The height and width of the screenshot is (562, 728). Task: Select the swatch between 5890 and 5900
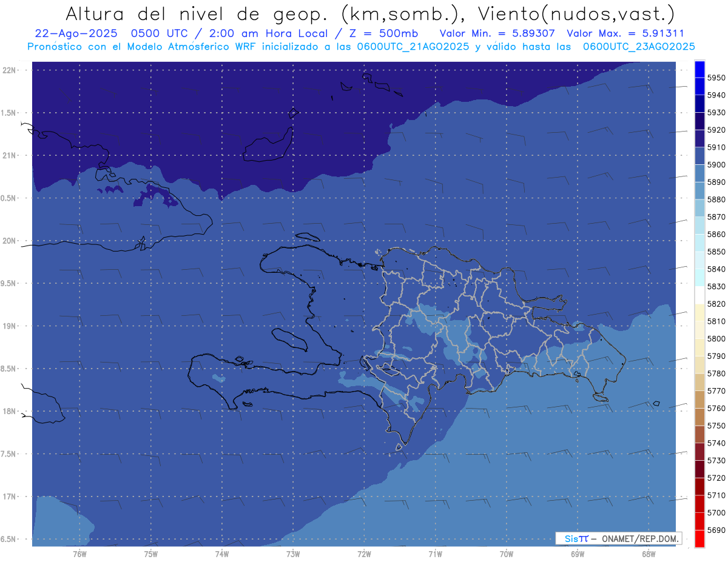click(x=699, y=173)
